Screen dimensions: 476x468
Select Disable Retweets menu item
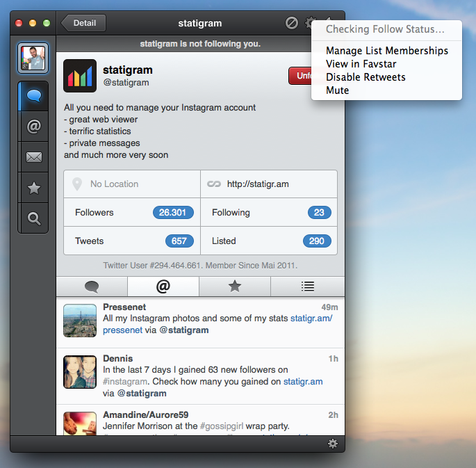(387, 77)
